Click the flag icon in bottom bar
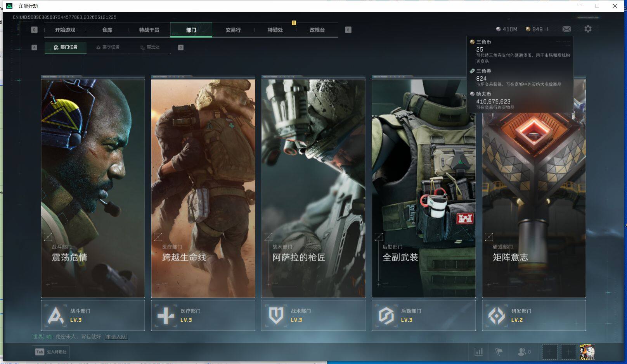This screenshot has width=627, height=364. (499, 352)
